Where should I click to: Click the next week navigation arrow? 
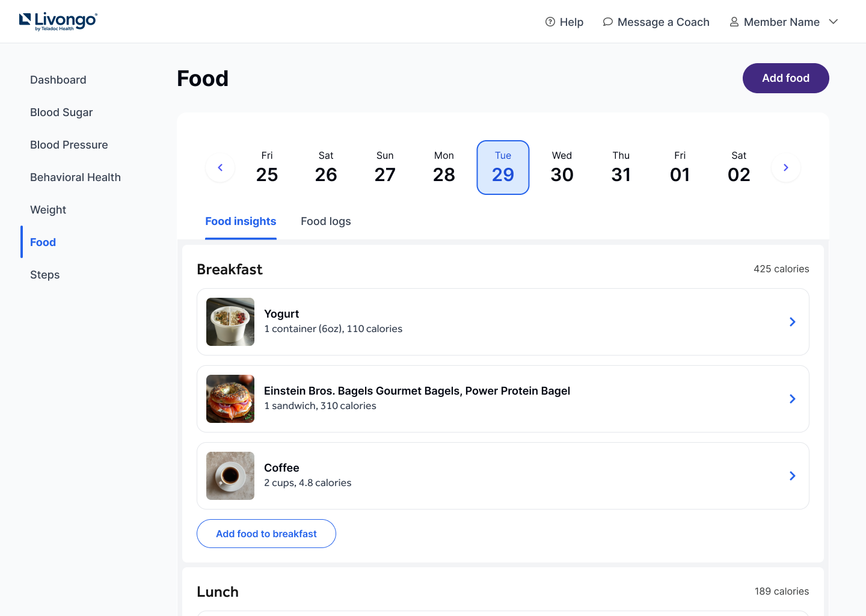coord(785,167)
